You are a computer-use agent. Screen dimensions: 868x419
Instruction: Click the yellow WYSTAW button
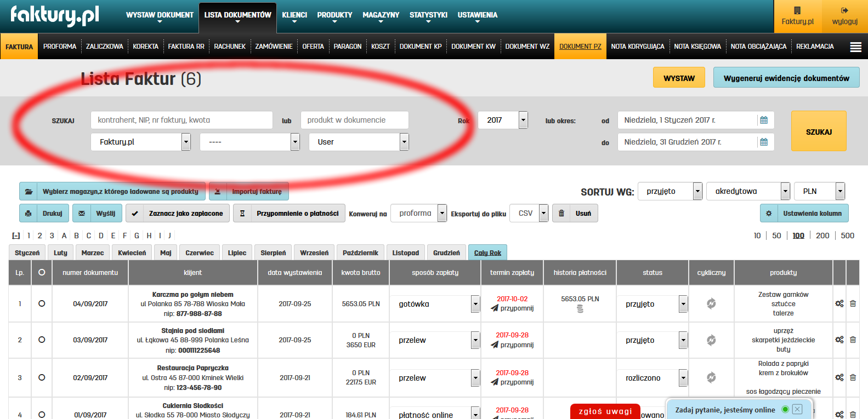coord(679,78)
